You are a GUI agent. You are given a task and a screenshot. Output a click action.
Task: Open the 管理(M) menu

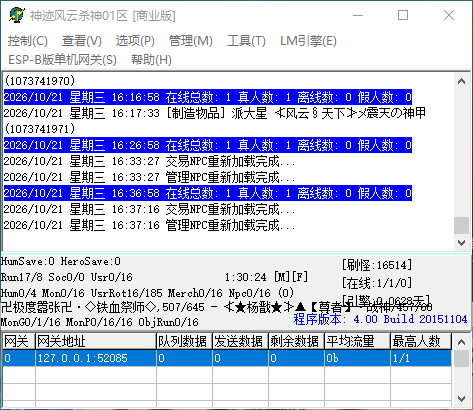[x=191, y=41]
